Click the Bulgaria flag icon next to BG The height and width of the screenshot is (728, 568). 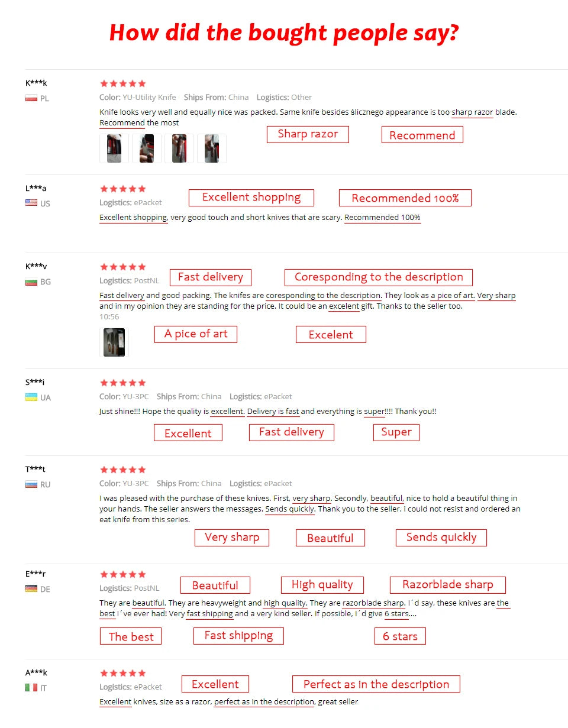click(x=31, y=282)
